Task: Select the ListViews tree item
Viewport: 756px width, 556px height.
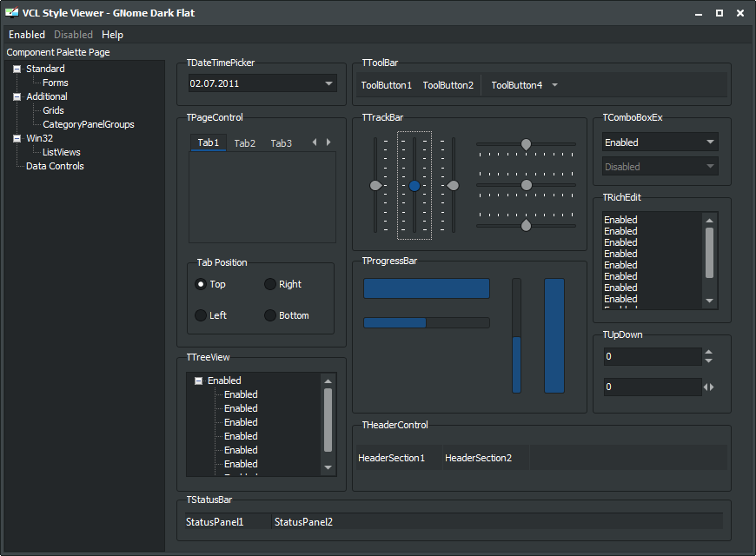Action: (x=61, y=152)
